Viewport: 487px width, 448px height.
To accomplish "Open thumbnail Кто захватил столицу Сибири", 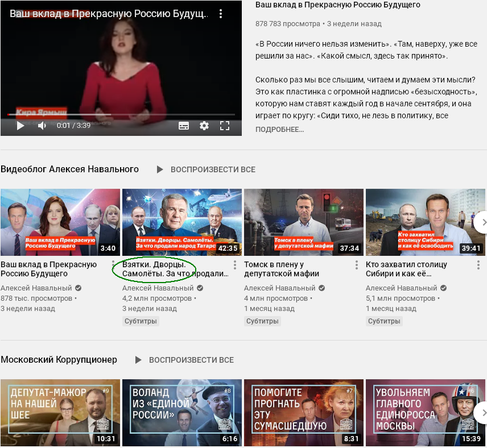I will (x=426, y=222).
